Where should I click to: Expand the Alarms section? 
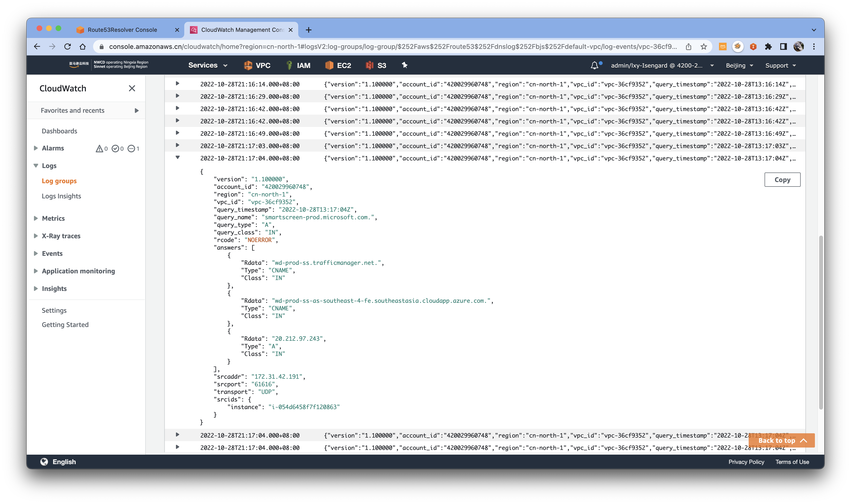coord(36,148)
